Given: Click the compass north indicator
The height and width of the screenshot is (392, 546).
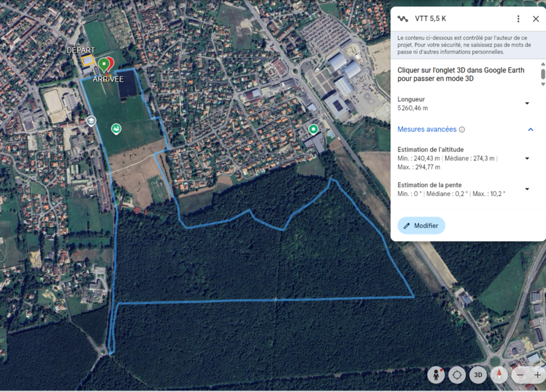Looking at the screenshot, I should click(499, 375).
